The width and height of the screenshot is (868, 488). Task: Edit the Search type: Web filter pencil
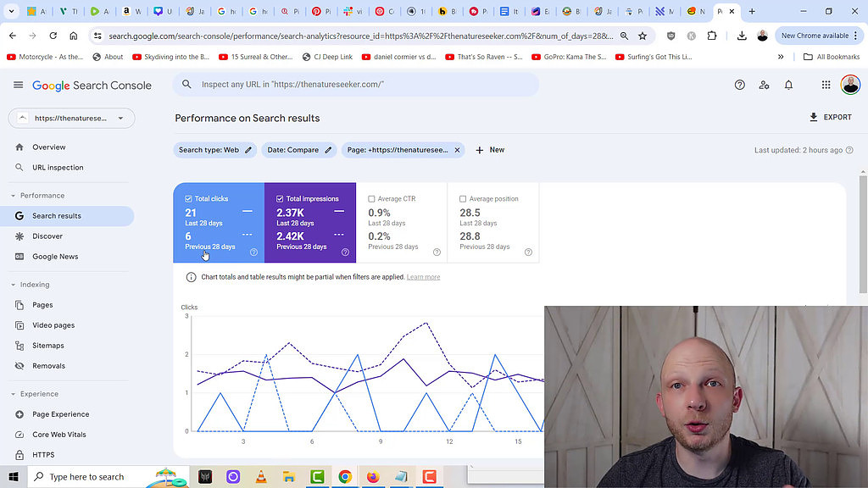pyautogui.click(x=248, y=150)
